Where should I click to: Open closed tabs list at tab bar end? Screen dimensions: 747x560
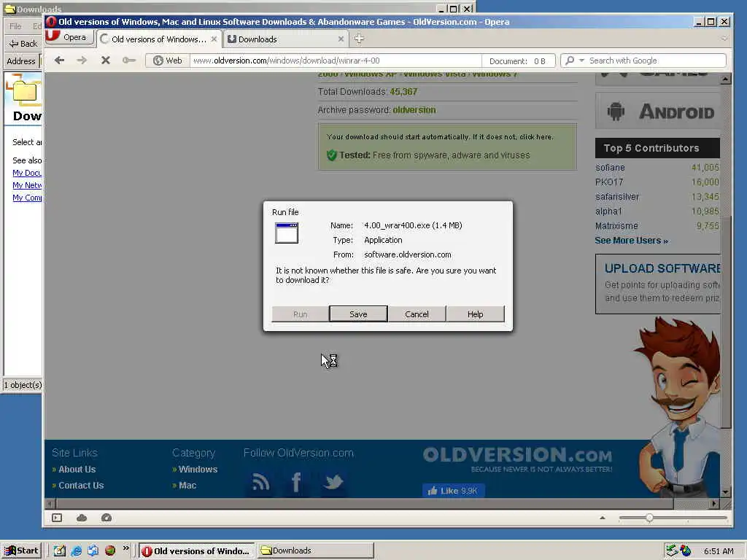(x=724, y=39)
